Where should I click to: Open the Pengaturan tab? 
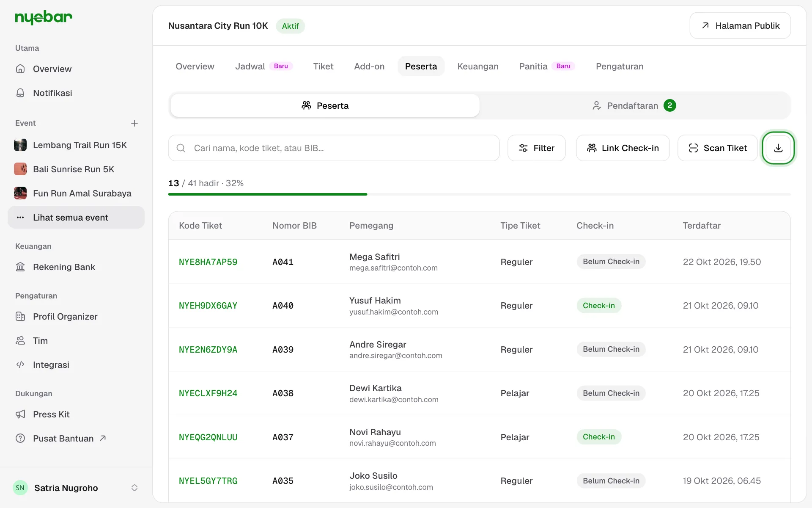(x=620, y=66)
